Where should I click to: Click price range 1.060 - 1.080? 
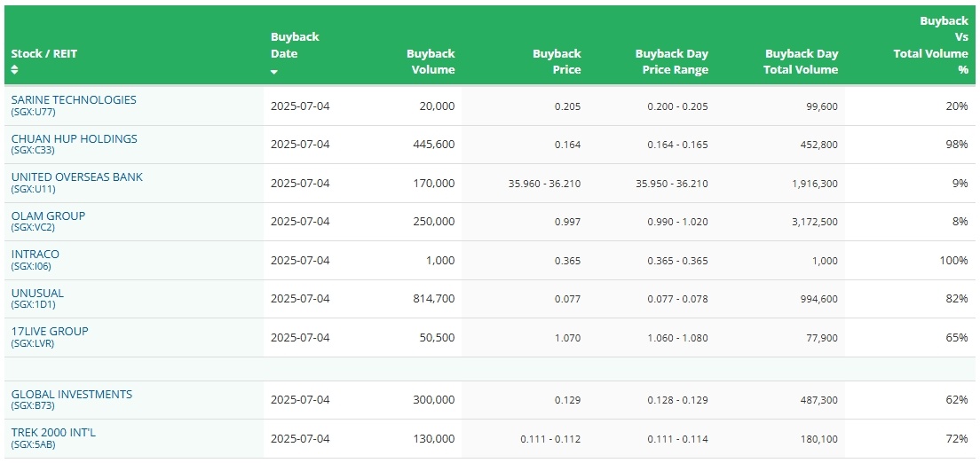(x=678, y=338)
